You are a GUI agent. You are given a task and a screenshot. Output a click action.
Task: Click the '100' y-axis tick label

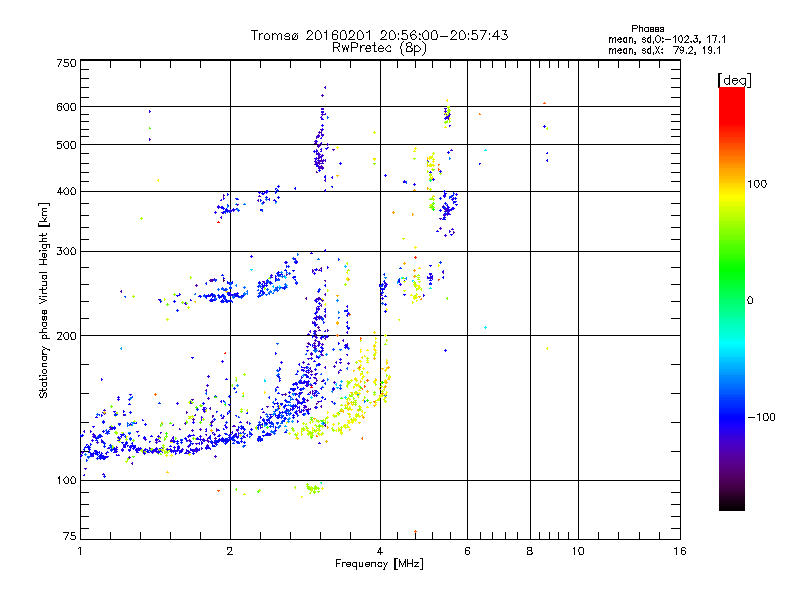67,480
